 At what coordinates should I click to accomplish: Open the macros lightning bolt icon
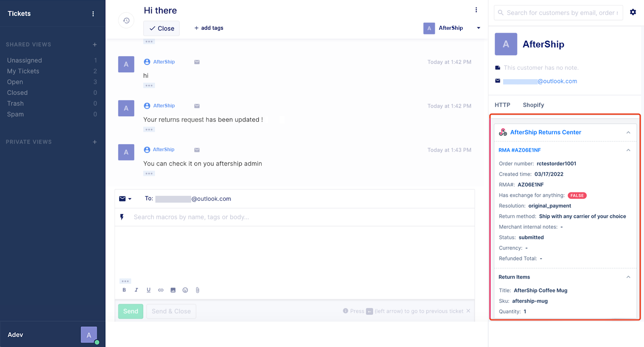pos(122,217)
